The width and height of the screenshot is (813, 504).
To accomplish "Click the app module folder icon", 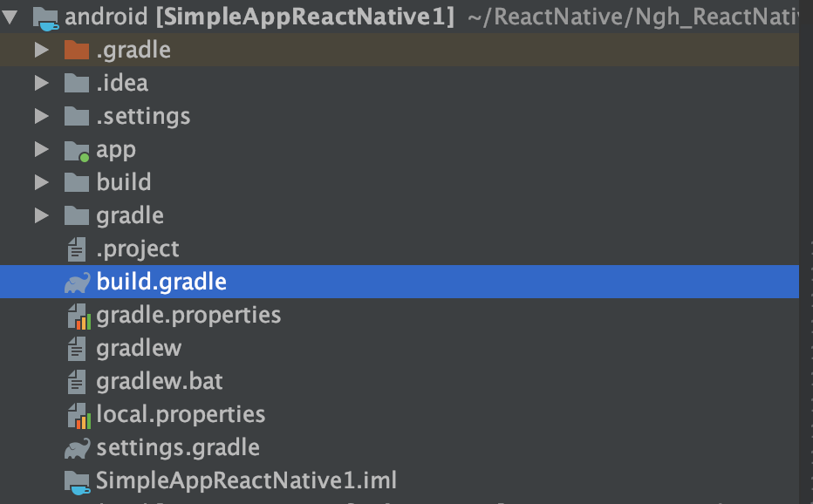I will coord(77,150).
